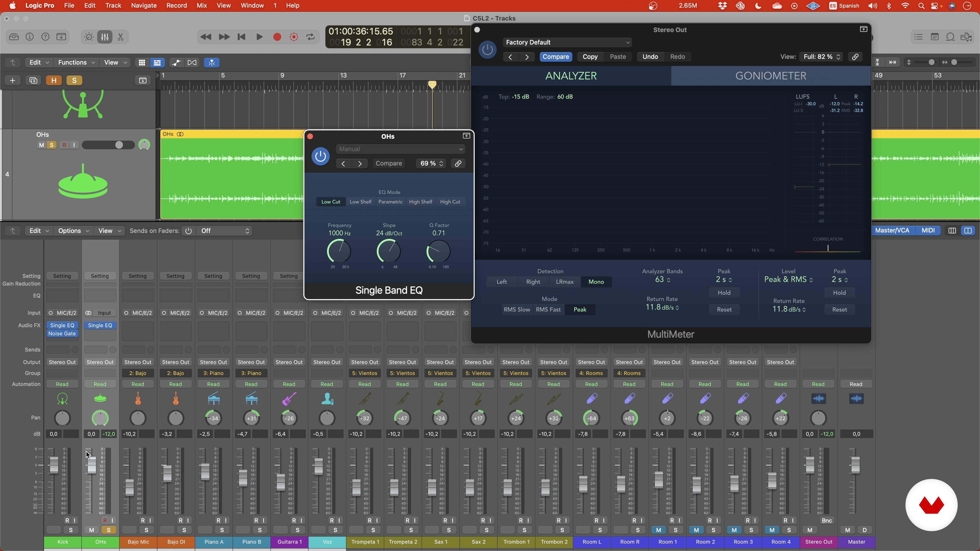Click the OHs drum kit track icon
The width and height of the screenshot is (980, 551).
tap(83, 182)
